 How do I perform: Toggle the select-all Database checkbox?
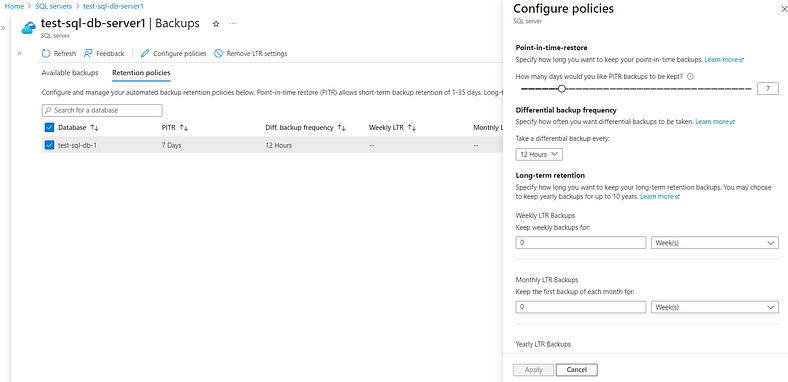pos(49,127)
